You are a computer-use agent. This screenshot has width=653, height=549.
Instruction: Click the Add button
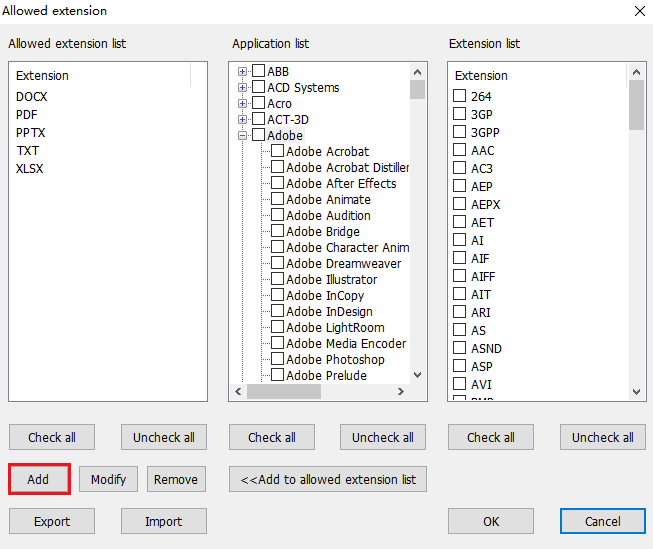coord(39,479)
